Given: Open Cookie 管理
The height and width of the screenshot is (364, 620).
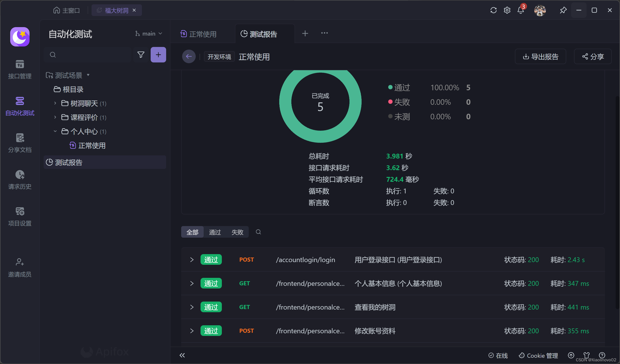Looking at the screenshot, I should tap(538, 355).
